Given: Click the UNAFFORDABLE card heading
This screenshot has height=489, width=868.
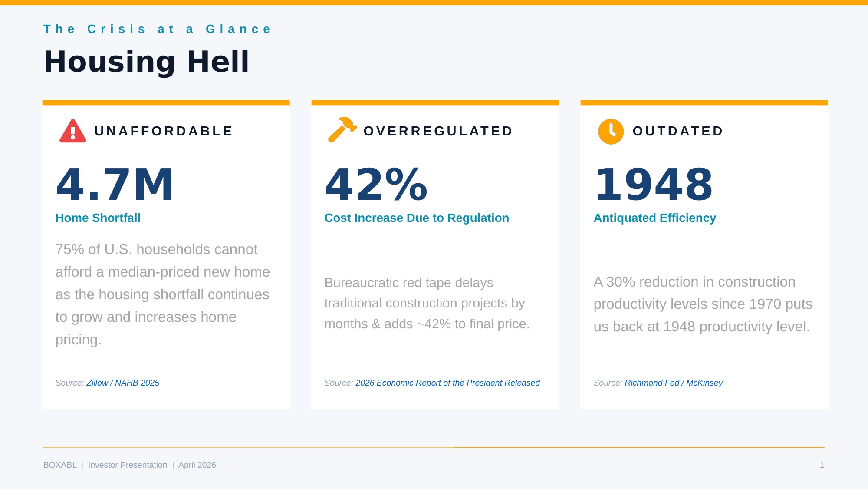Looking at the screenshot, I should tap(164, 131).
